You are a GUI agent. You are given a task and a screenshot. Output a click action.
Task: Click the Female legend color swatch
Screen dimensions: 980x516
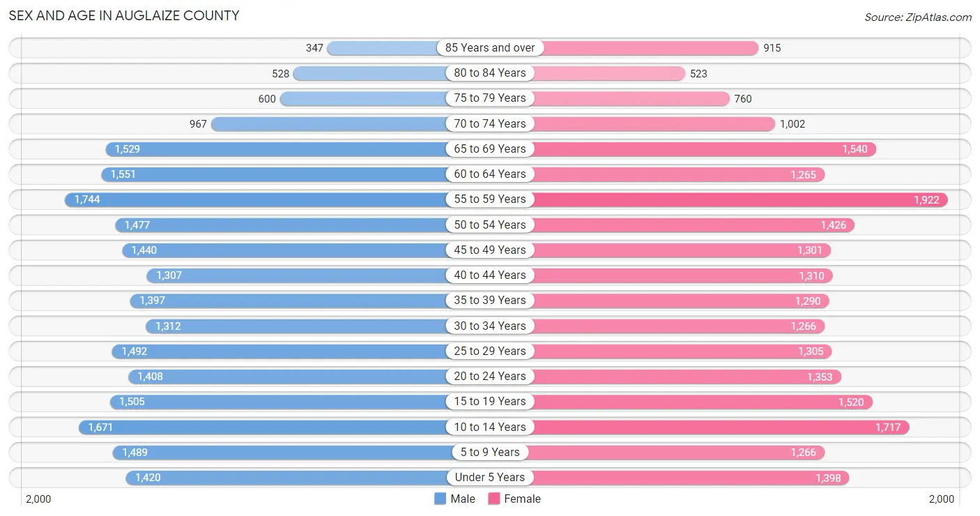(x=494, y=499)
